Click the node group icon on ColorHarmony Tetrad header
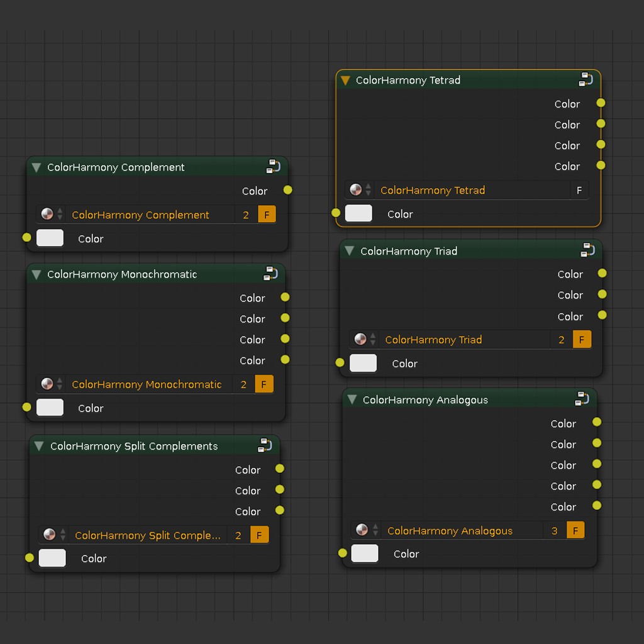The height and width of the screenshot is (644, 644). pos(586,80)
